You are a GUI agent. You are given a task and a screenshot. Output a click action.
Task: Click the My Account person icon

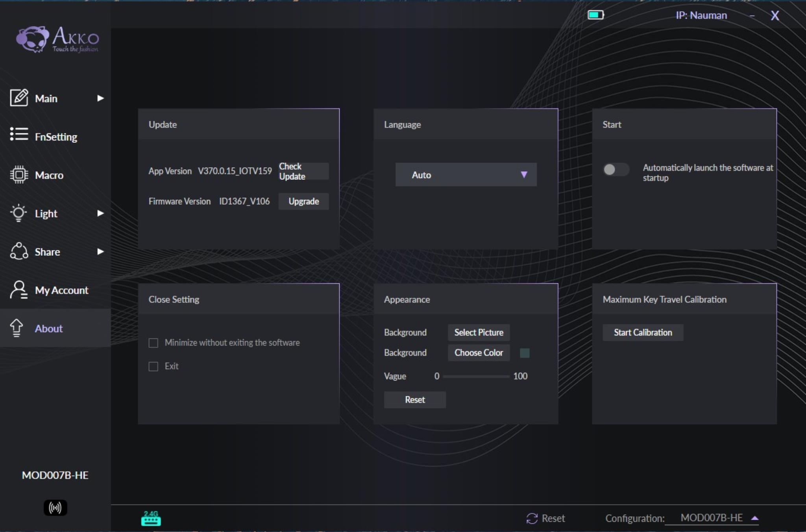18,290
